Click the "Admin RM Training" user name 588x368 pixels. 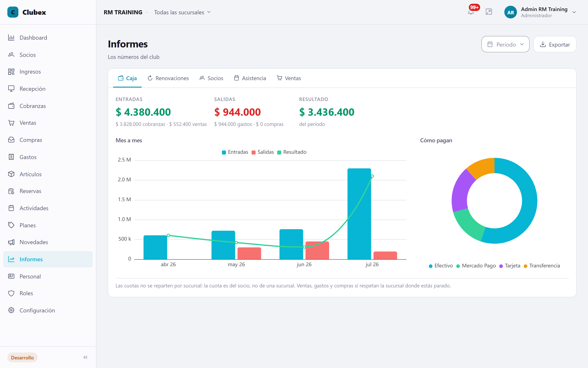point(544,9)
